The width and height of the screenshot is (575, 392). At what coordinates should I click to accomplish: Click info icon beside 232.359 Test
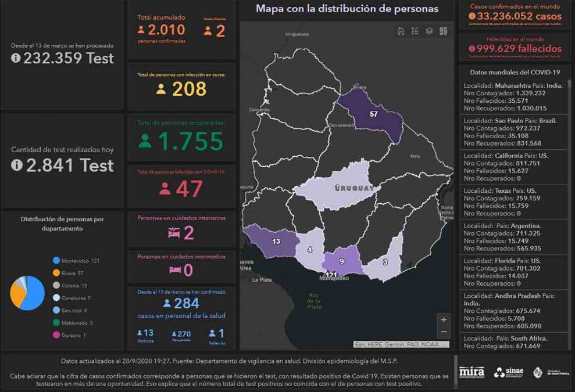coord(16,58)
